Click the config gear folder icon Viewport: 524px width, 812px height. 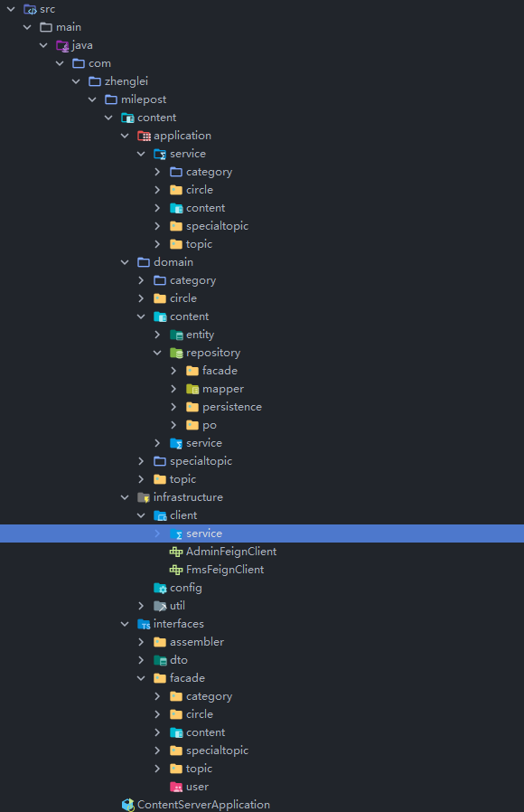(160, 588)
